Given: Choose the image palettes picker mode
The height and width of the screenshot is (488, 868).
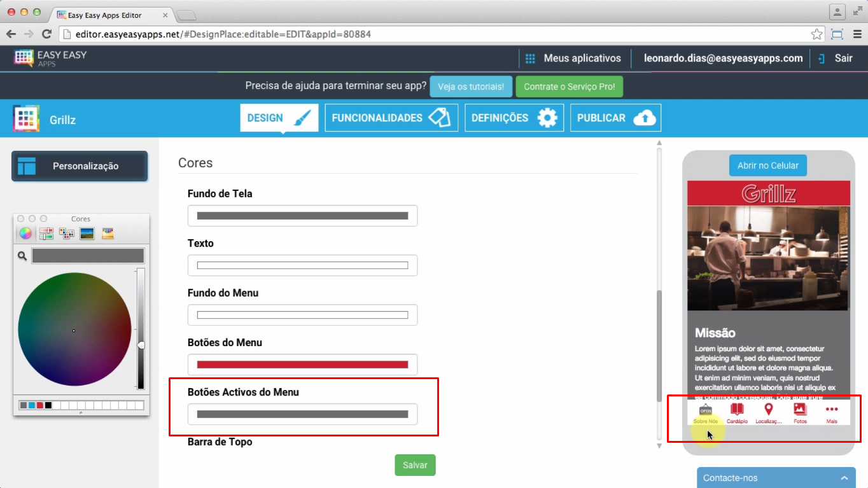Looking at the screenshot, I should coord(87,234).
